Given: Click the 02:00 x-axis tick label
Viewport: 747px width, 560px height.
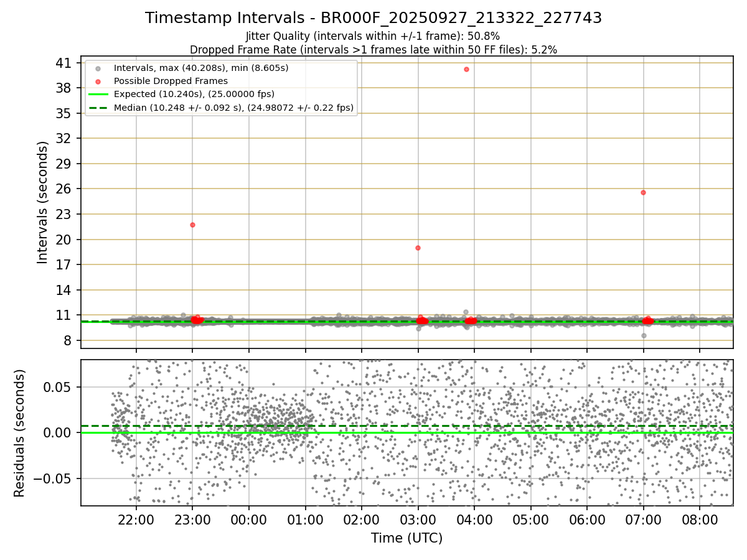Looking at the screenshot, I should pos(362,520).
